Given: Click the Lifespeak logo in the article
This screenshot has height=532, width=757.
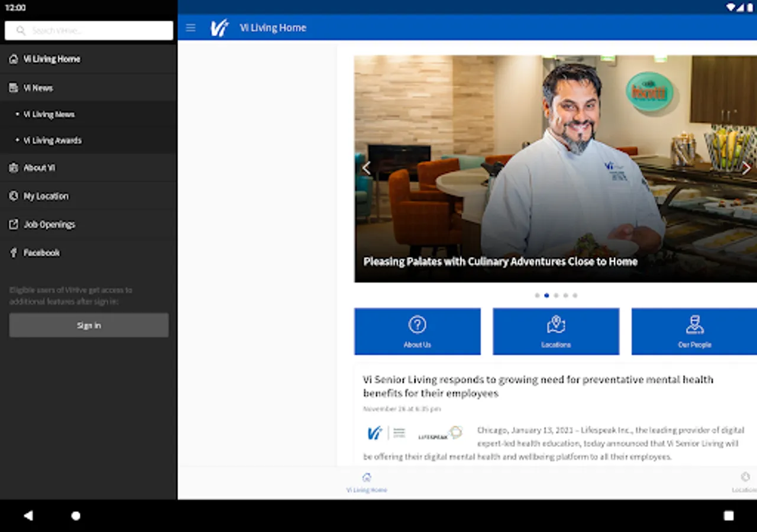Looking at the screenshot, I should click(441, 433).
